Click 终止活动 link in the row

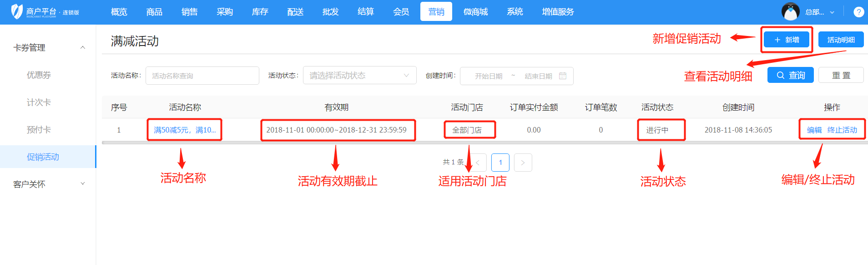(842, 130)
